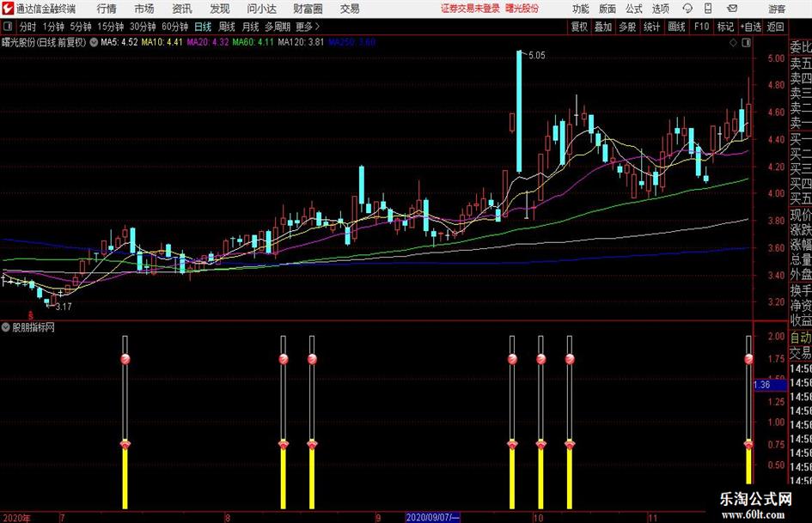Expand the 更多 periods dropdown
Screen dimensions: 812x523
pos(308,27)
